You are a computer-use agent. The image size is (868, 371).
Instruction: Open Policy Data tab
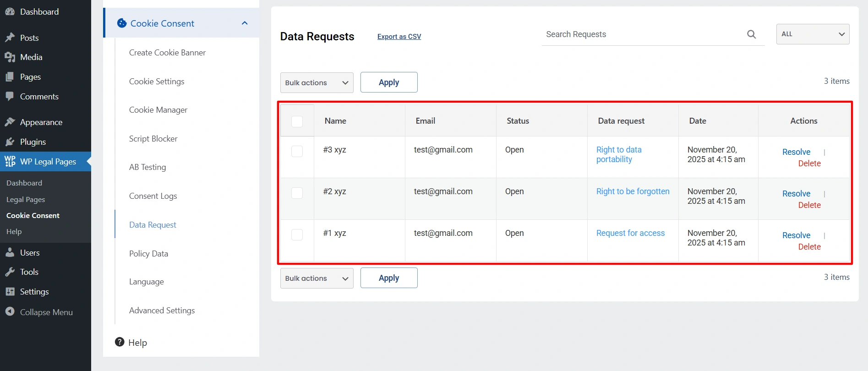tap(148, 254)
